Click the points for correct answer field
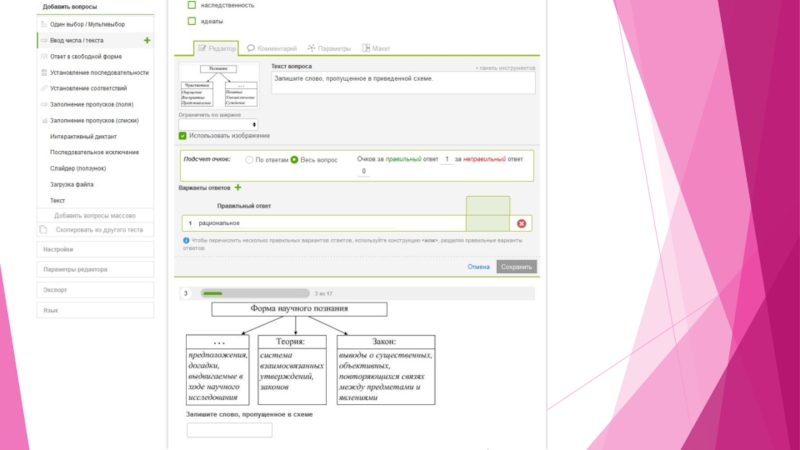800x450 pixels. pos(447,159)
